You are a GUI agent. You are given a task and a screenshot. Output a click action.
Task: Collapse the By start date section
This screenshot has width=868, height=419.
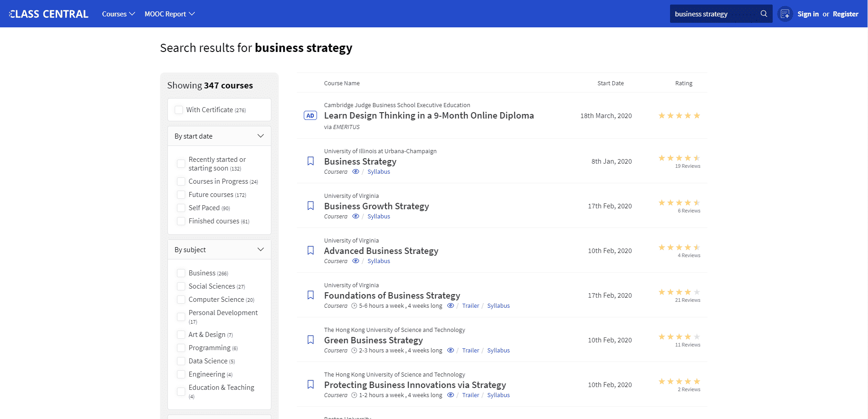click(219, 136)
